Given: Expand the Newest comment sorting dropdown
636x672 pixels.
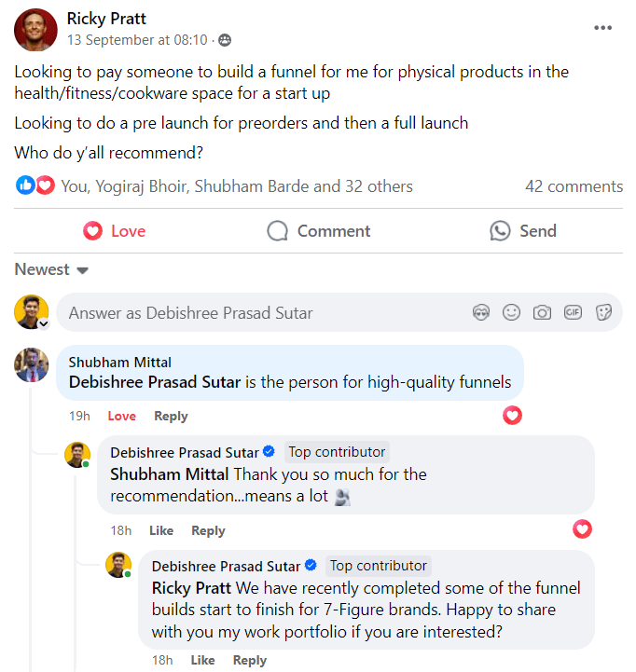Looking at the screenshot, I should point(51,270).
